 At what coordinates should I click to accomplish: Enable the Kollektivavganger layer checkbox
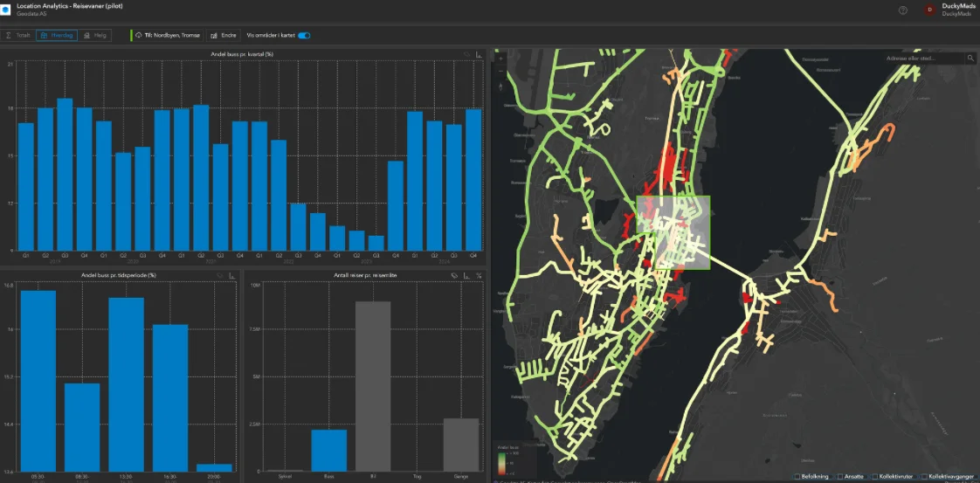coord(924,477)
